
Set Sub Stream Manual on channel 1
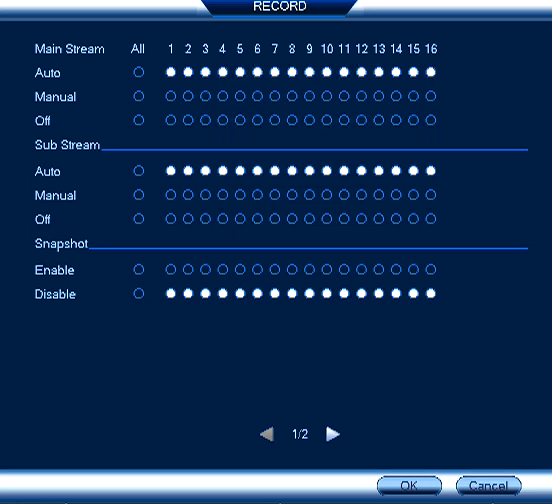click(171, 195)
